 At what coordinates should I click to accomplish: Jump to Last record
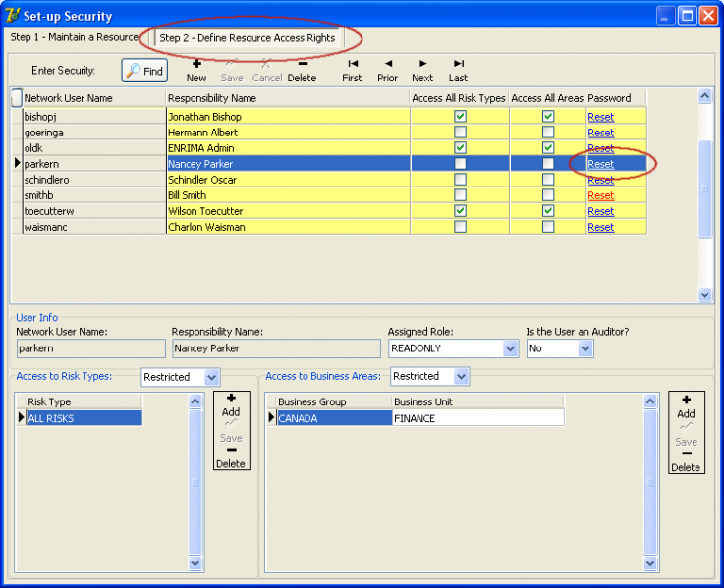coord(458,71)
